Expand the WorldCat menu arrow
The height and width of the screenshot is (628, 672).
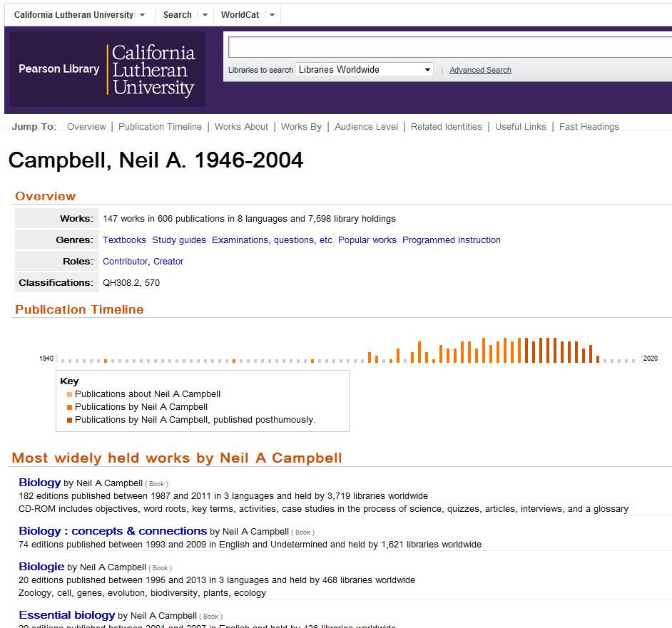pyautogui.click(x=272, y=15)
